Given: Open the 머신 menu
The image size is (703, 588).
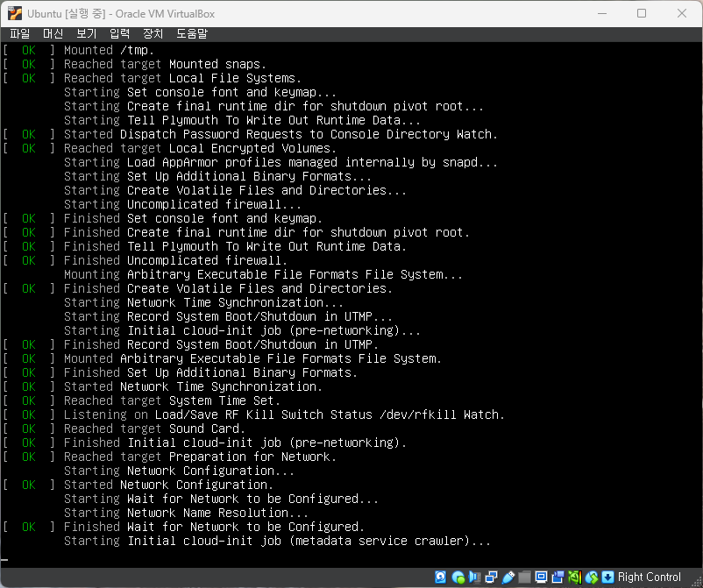Looking at the screenshot, I should point(53,33).
